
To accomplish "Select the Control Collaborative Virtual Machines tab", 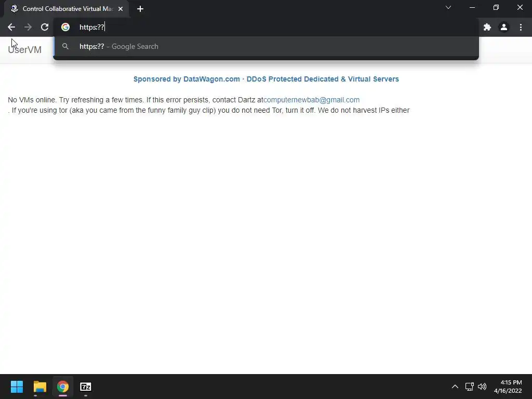I will [66, 9].
